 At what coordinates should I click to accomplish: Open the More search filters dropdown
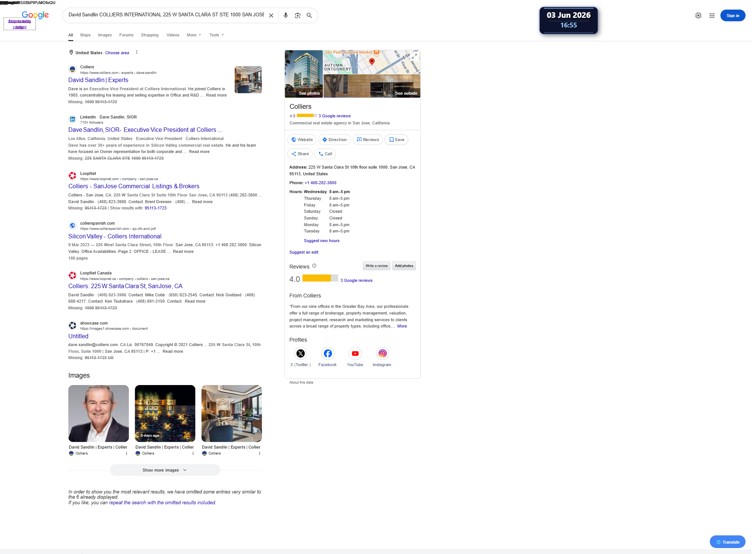194,35
